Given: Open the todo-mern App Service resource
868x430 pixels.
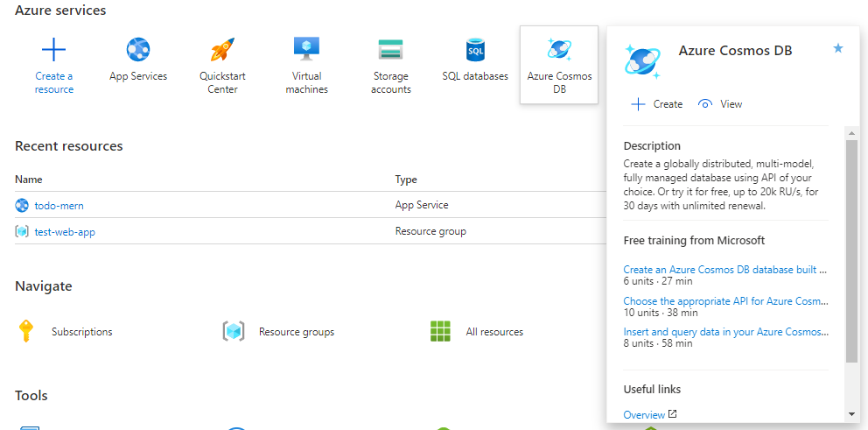Looking at the screenshot, I should tap(59, 206).
